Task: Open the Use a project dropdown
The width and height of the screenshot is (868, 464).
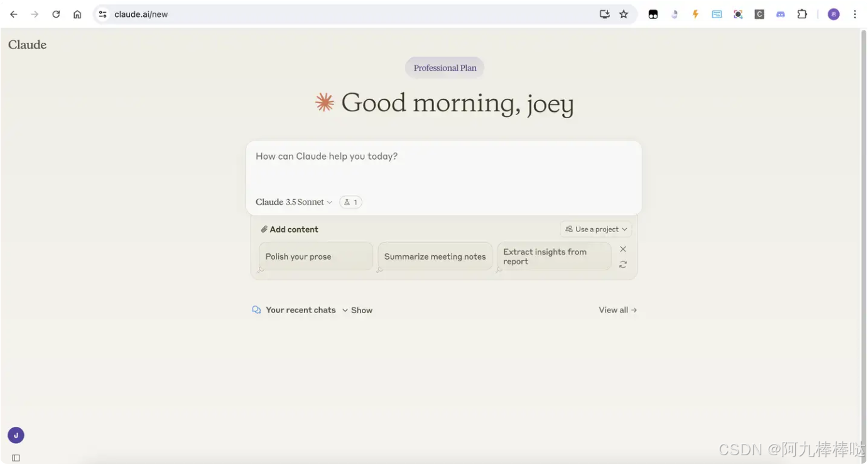Action: [x=595, y=229]
